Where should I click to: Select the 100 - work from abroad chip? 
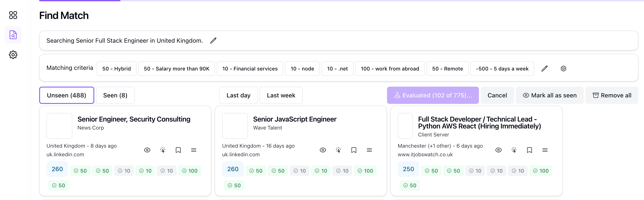pos(390,69)
